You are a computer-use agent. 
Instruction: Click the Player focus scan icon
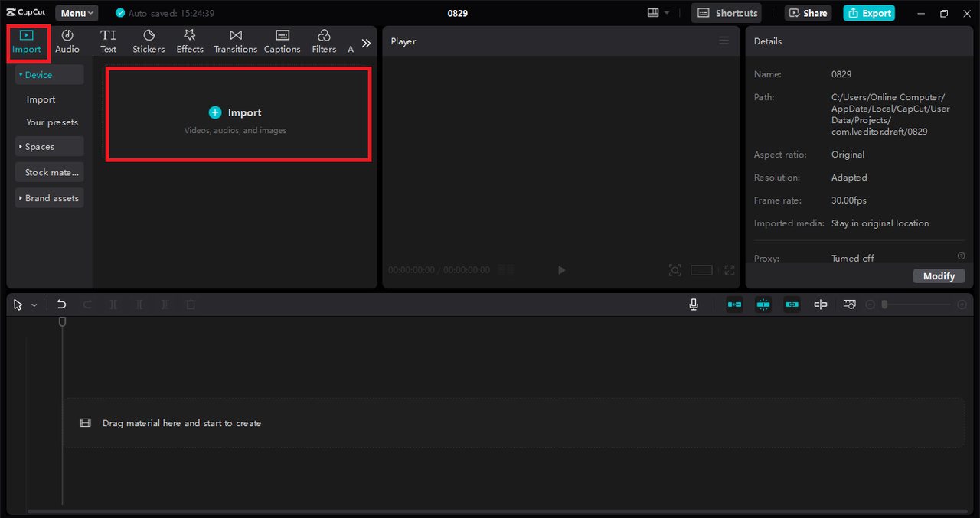(675, 270)
